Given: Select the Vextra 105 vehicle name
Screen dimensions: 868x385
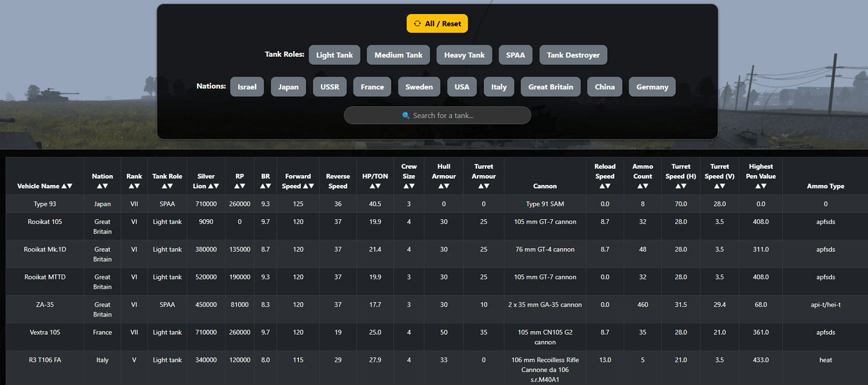Looking at the screenshot, I should tap(45, 332).
